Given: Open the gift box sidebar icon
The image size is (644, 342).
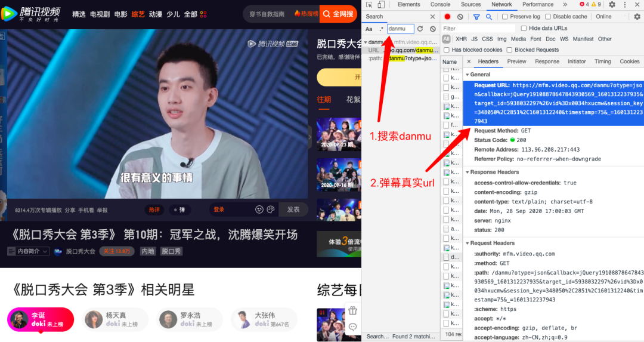Looking at the screenshot, I should [x=353, y=311].
